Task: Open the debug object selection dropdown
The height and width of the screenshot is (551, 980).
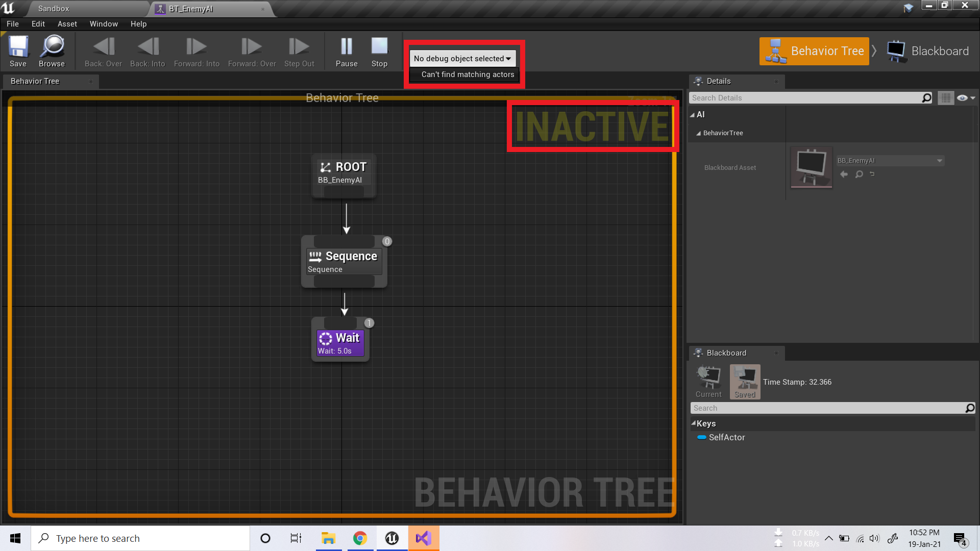Action: click(462, 59)
